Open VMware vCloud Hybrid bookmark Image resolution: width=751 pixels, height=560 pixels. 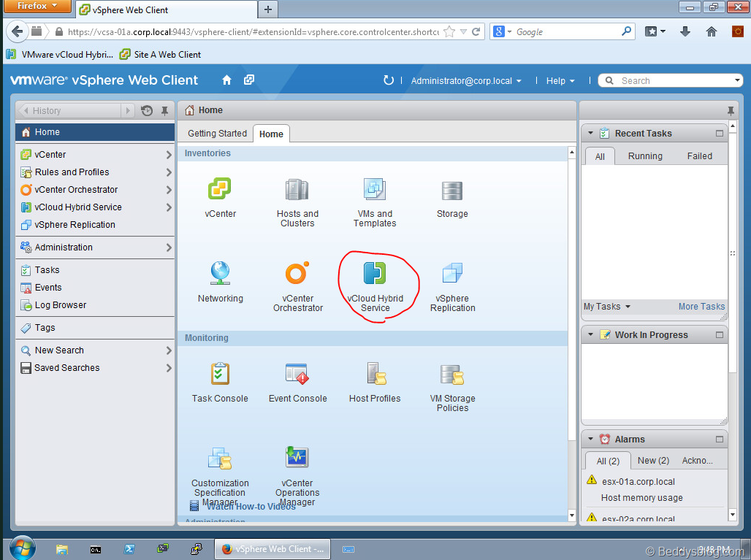[61, 55]
